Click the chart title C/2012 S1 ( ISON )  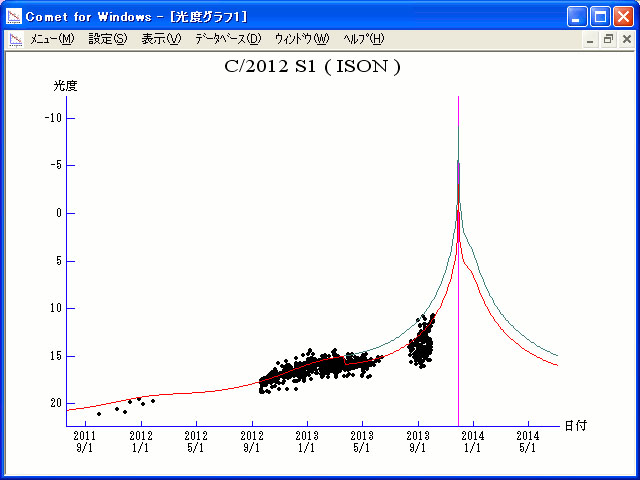pyautogui.click(x=312, y=67)
